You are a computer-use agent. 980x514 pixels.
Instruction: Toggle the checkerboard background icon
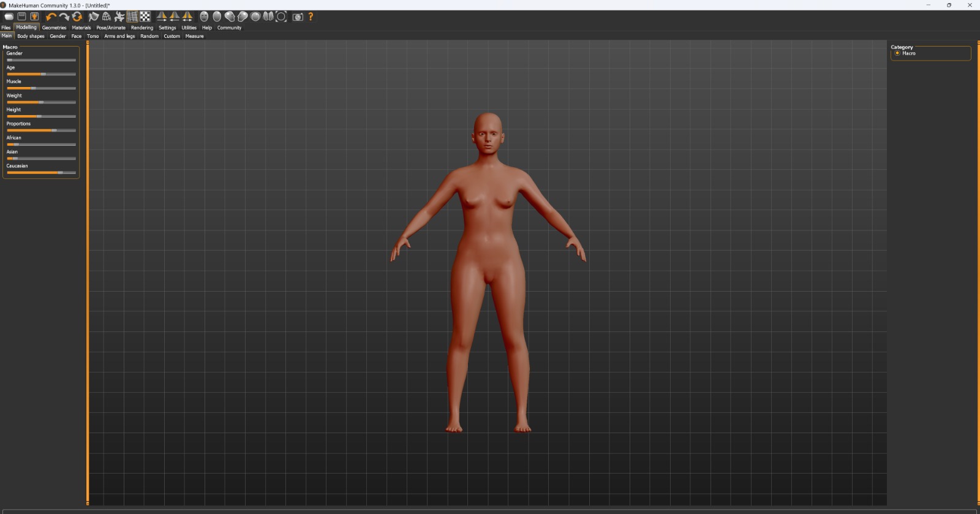click(x=145, y=17)
